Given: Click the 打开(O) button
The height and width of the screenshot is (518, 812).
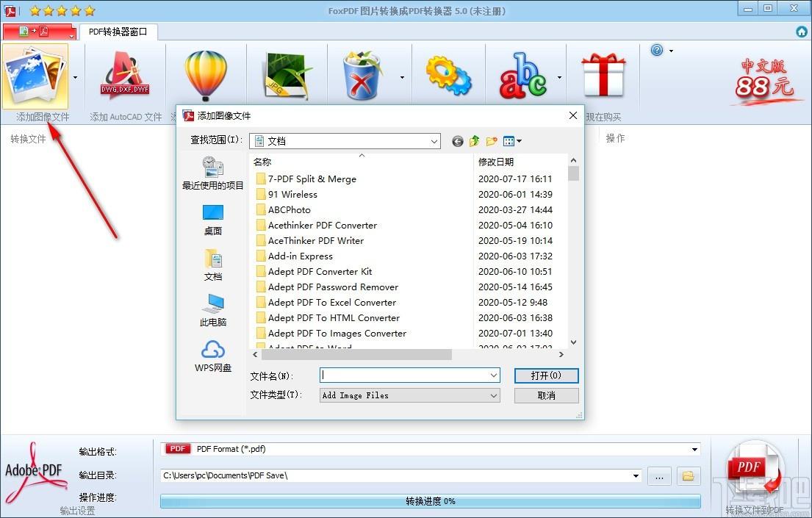Looking at the screenshot, I should [546, 375].
